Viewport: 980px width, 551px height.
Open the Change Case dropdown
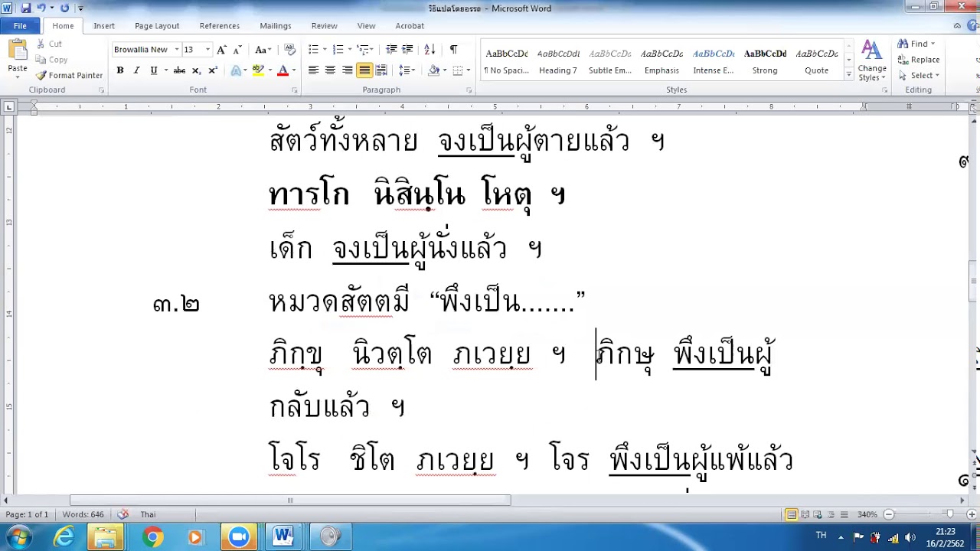tap(263, 50)
